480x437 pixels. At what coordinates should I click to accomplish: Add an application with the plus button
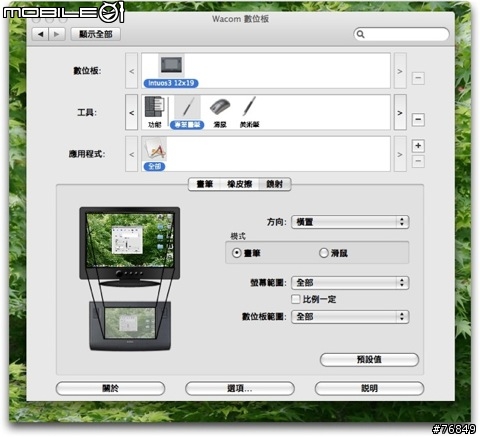pyautogui.click(x=418, y=146)
